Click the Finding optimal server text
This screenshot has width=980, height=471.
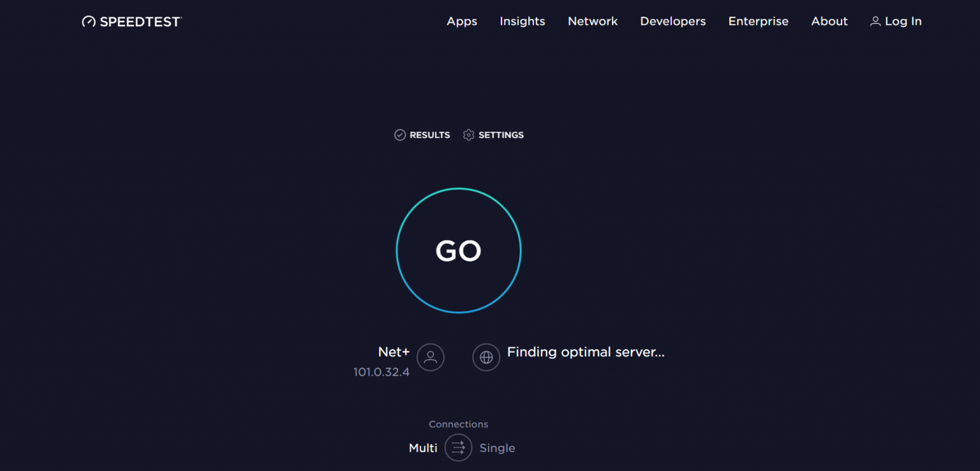coord(585,352)
